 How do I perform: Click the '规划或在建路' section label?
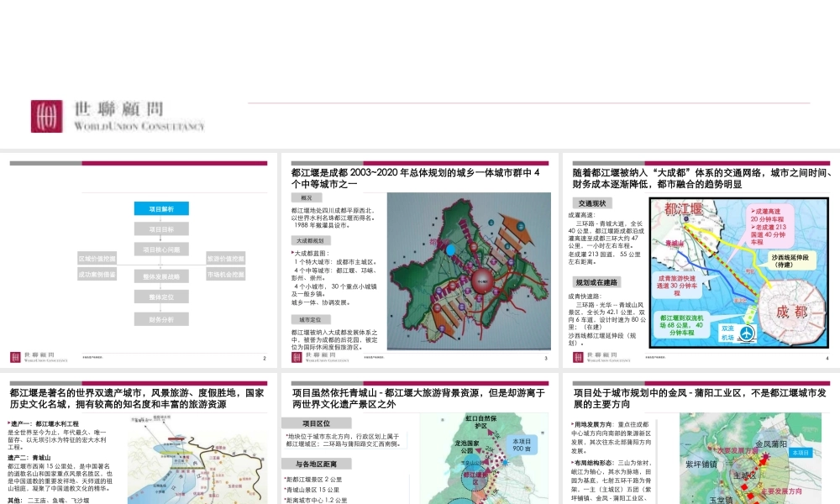(x=596, y=282)
